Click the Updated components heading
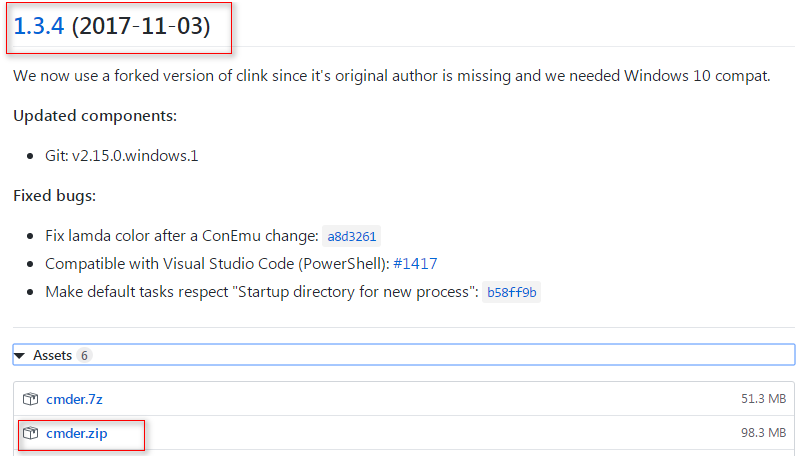 pyautogui.click(x=95, y=115)
